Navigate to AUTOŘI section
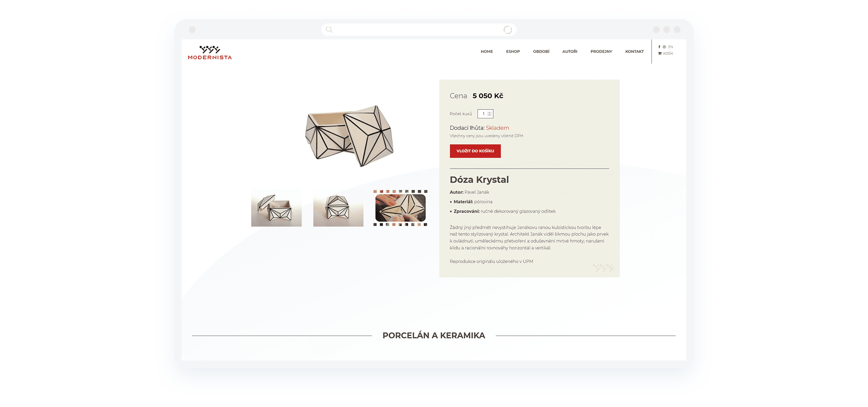 pos(570,52)
